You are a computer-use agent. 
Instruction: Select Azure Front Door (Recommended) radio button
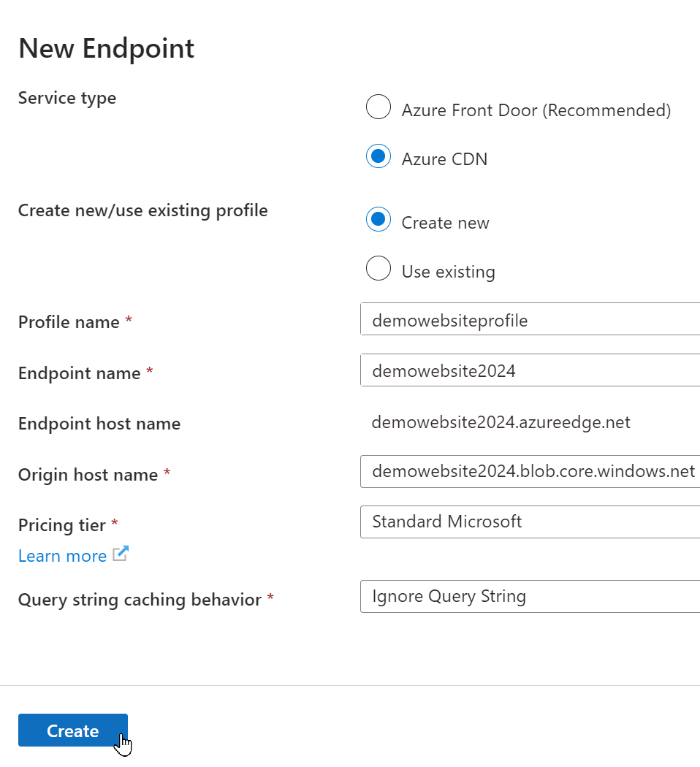click(378, 107)
